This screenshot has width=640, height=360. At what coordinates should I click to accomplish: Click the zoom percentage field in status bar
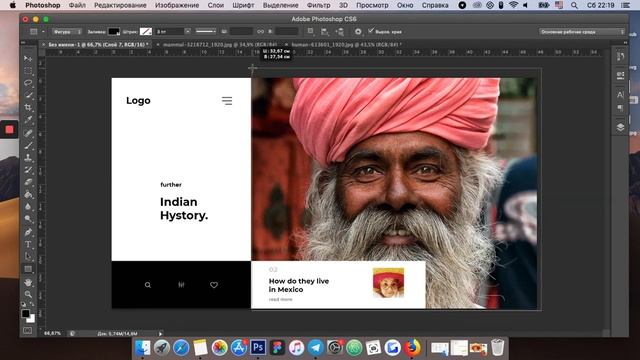tap(52, 333)
